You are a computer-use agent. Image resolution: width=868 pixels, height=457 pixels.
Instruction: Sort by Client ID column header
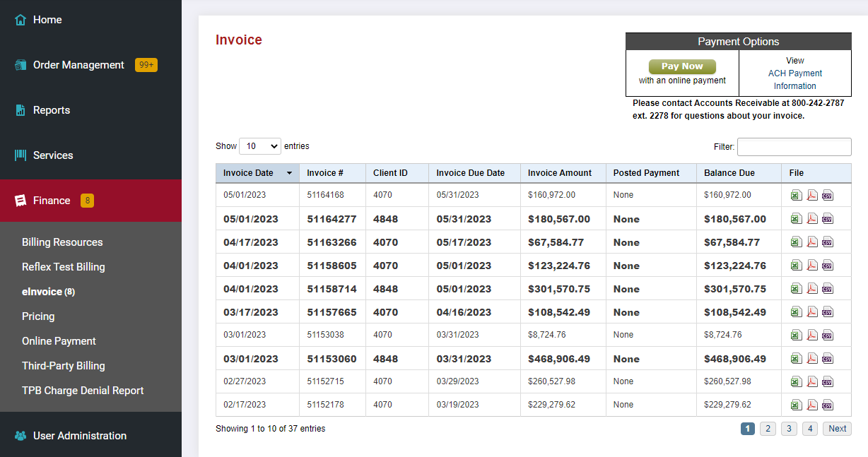tap(397, 173)
